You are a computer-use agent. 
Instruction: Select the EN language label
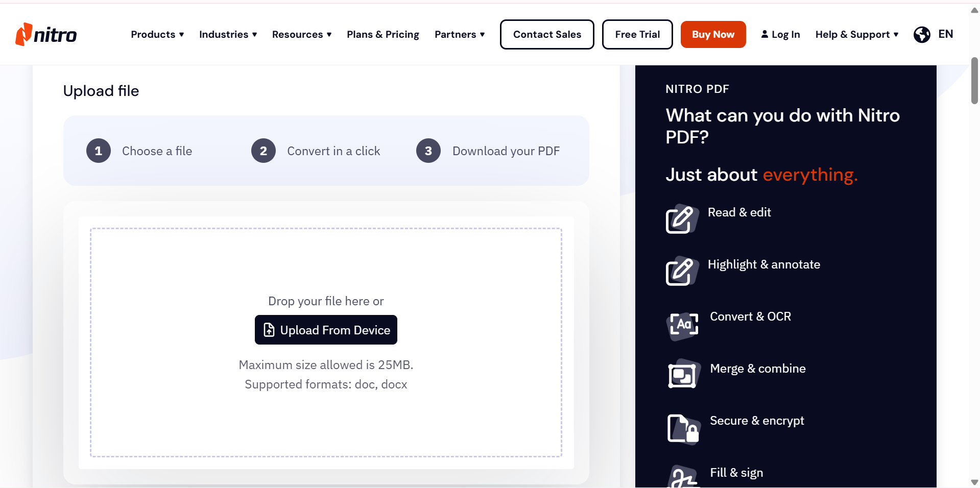(x=946, y=34)
